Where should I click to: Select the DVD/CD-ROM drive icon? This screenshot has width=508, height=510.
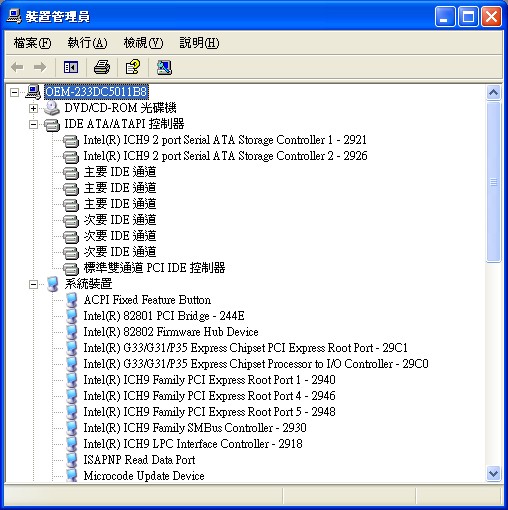(x=52, y=108)
